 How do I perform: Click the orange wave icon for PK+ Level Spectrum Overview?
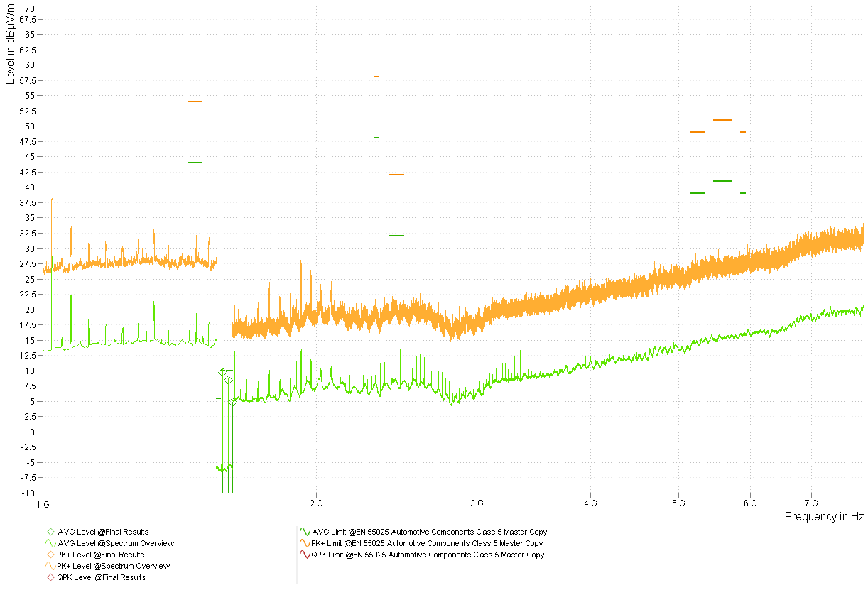50,566
